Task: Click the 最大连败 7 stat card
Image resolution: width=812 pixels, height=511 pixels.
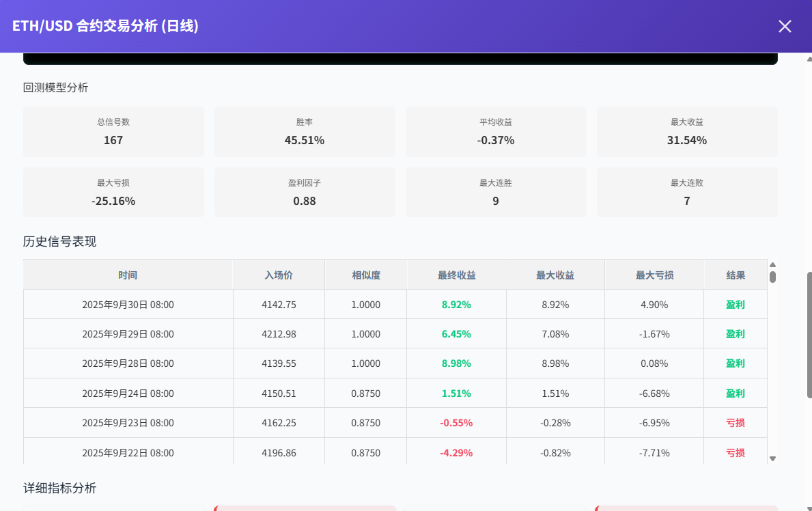Action: coord(687,193)
